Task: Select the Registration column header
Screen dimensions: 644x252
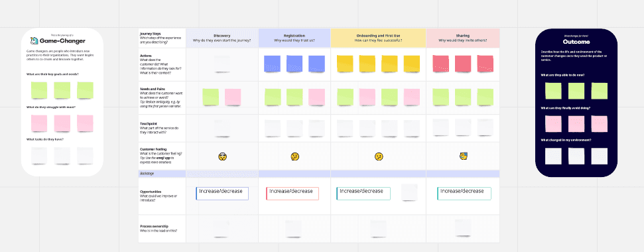Action: pyautogui.click(x=294, y=38)
